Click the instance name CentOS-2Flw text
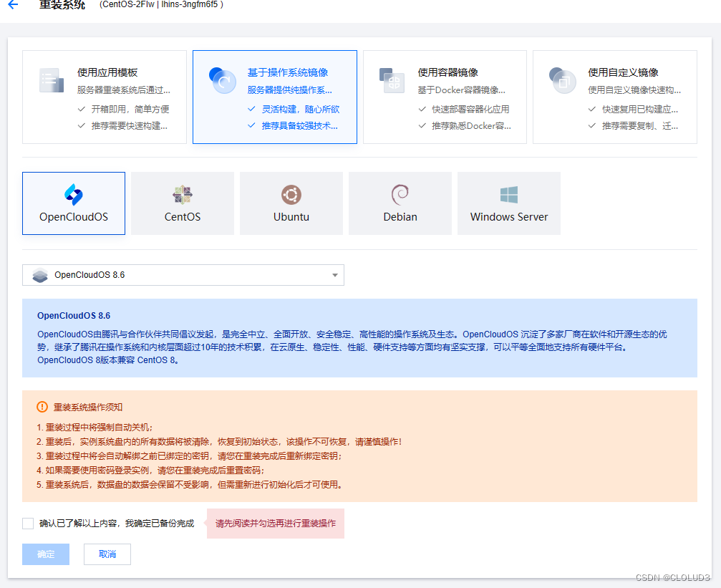Screen dimensions: 721x588 click(128, 4)
